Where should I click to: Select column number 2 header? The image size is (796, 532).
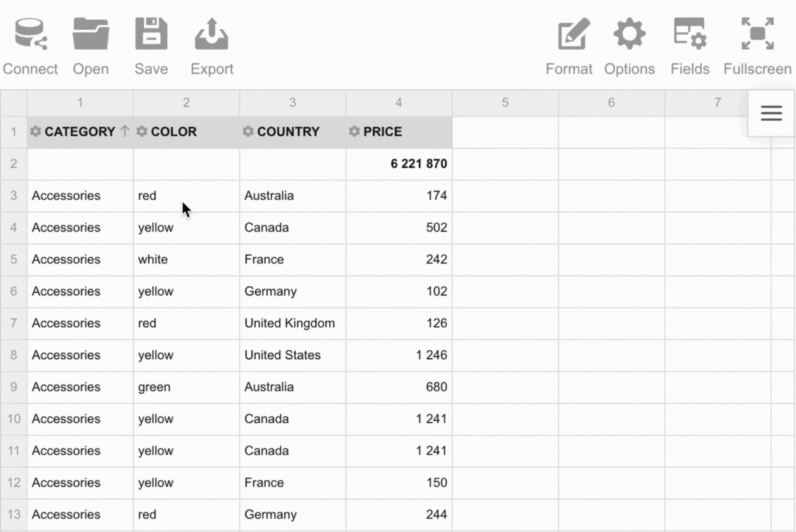point(186,103)
